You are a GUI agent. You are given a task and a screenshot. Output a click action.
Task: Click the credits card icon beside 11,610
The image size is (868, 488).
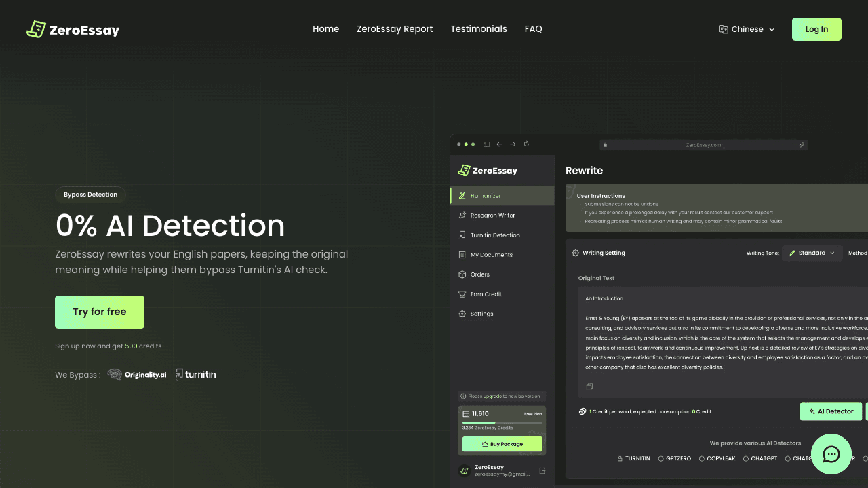pos(466,413)
